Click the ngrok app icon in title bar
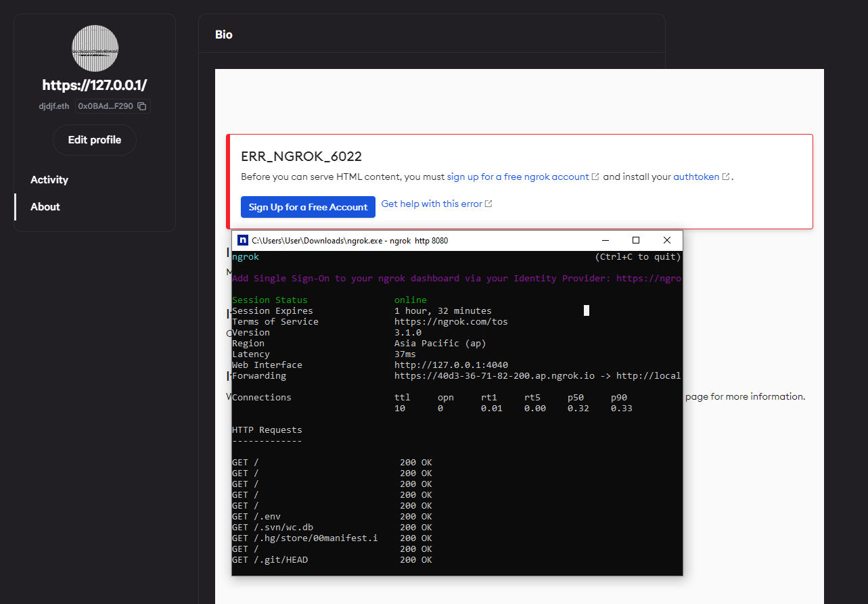The width and height of the screenshot is (868, 604). [242, 240]
